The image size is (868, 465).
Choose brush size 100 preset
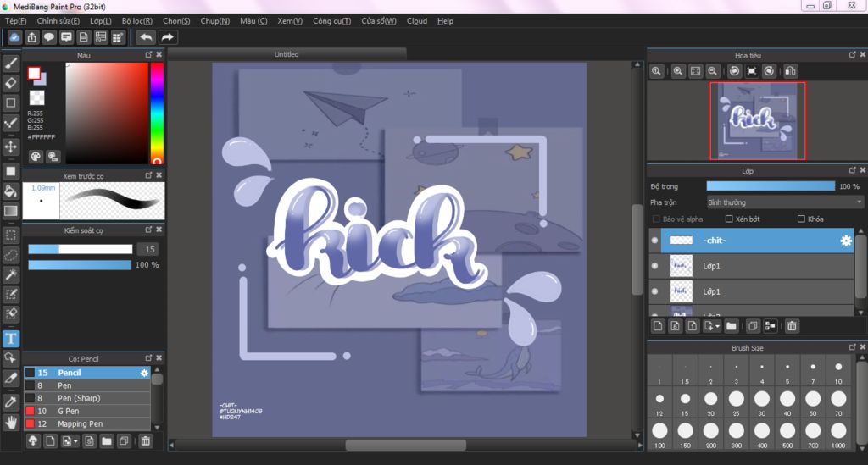point(659,434)
